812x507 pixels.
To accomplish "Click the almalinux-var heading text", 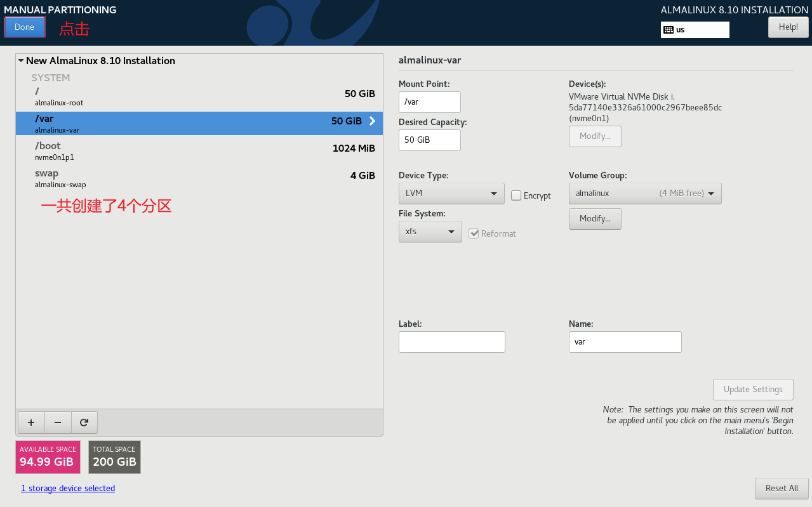I will pyautogui.click(x=430, y=60).
